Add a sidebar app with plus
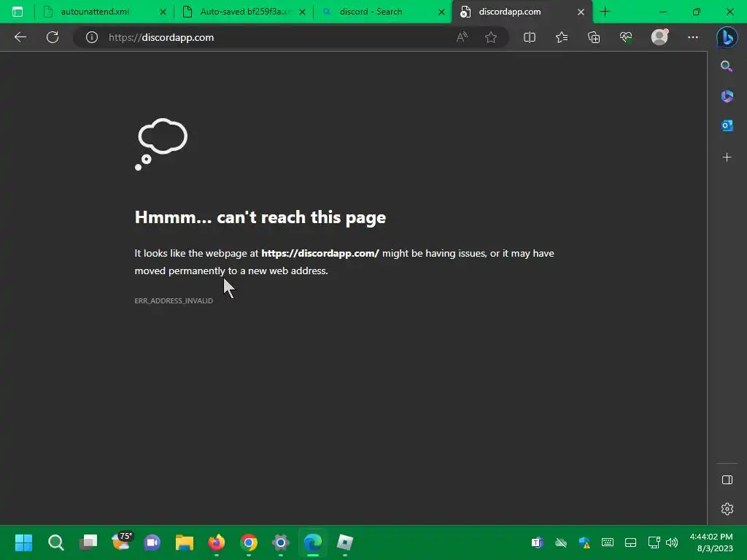This screenshot has width=747, height=560. (x=727, y=157)
